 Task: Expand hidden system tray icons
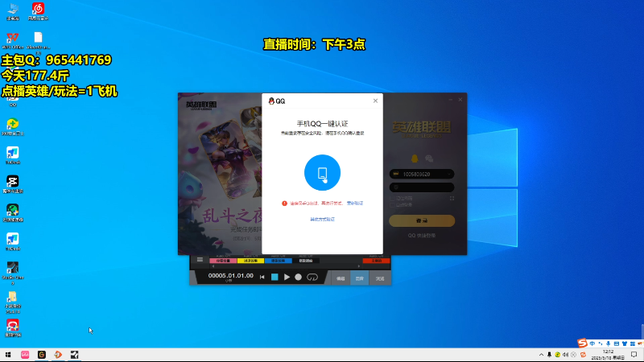pyautogui.click(x=541, y=355)
